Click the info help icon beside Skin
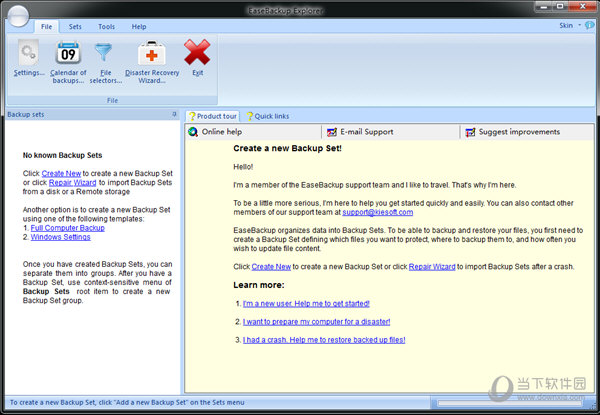The image size is (600, 415). [x=590, y=26]
